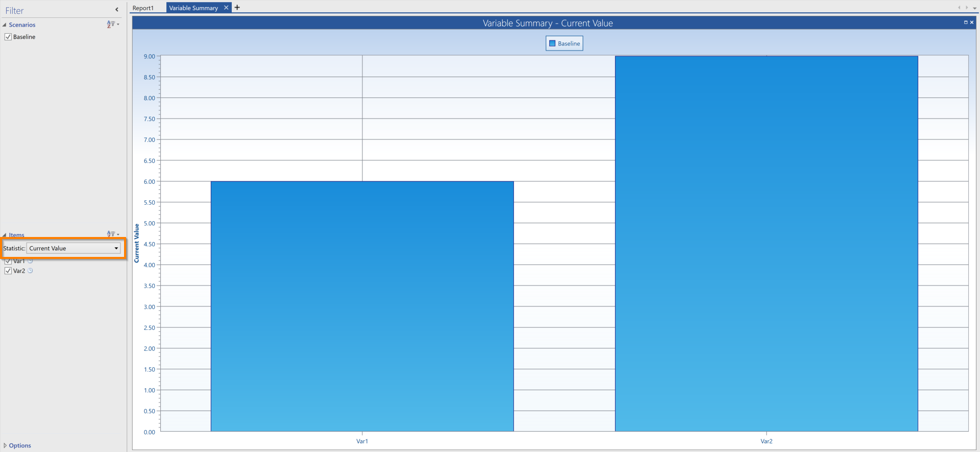The width and height of the screenshot is (980, 452).
Task: Click the 6.00 axis value
Action: click(150, 181)
